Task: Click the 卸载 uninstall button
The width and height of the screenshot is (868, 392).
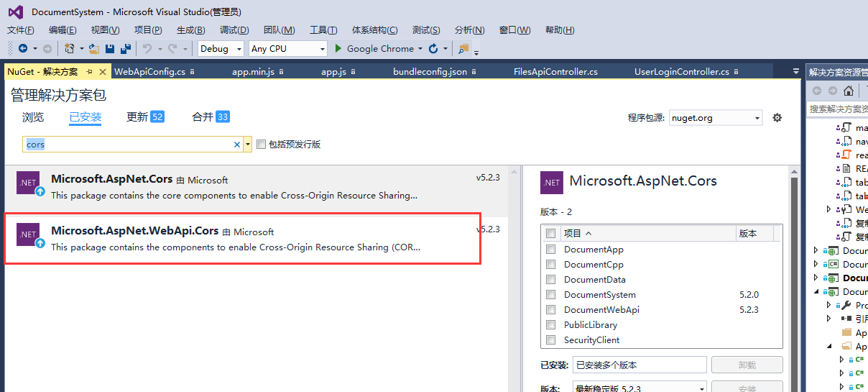Action: (747, 365)
